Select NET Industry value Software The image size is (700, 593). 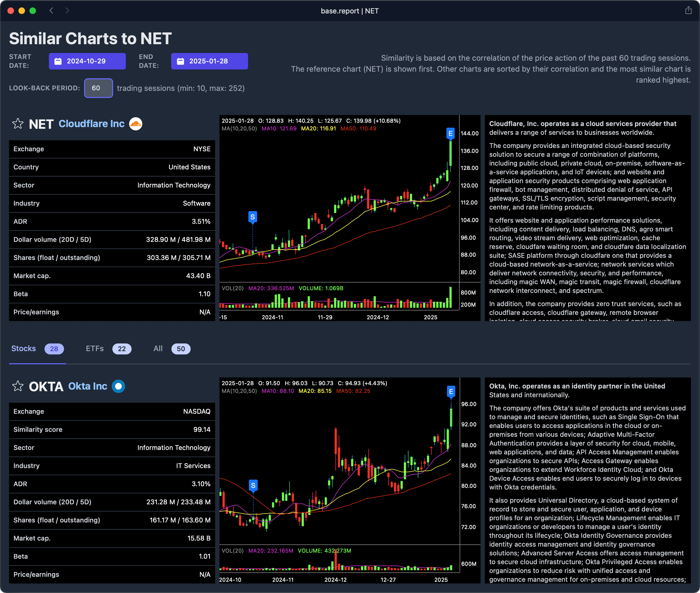pos(197,203)
